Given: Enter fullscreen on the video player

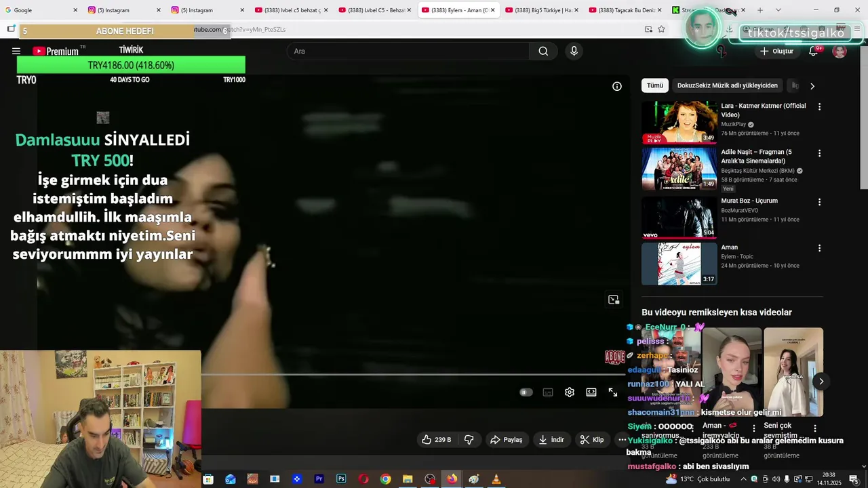Looking at the screenshot, I should [x=613, y=392].
